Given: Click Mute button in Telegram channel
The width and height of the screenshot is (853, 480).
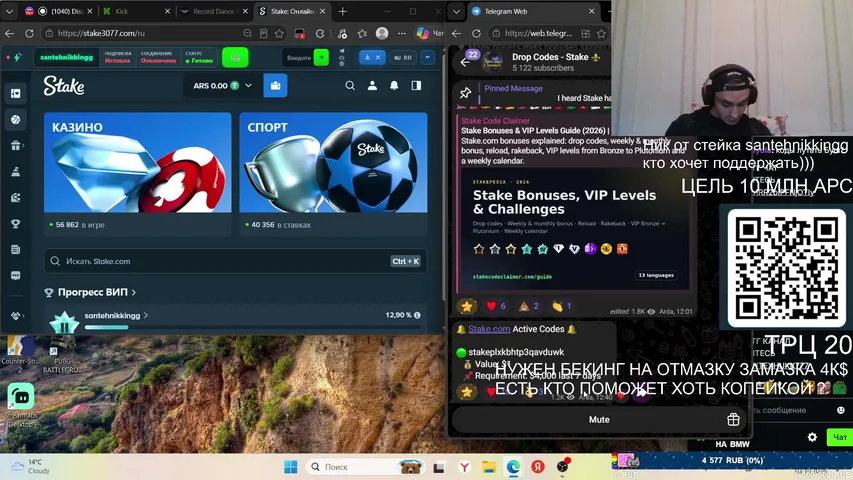Looking at the screenshot, I should pyautogui.click(x=599, y=420).
